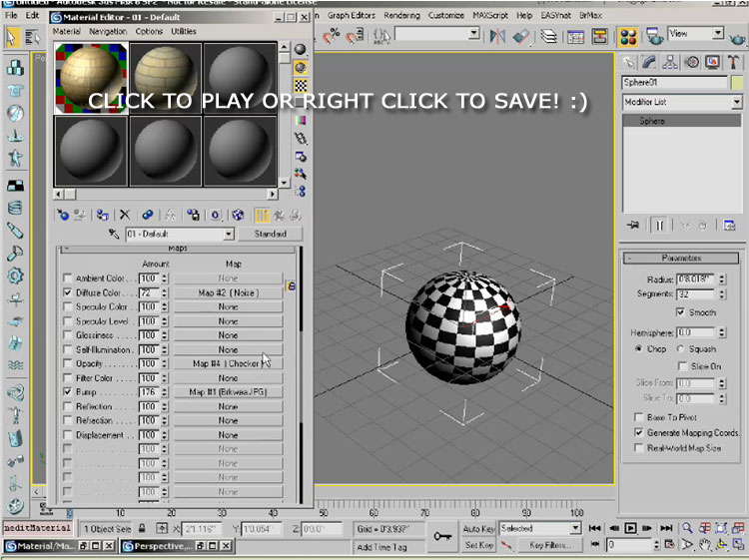Click the Reset Map/Mtl delete icon
Viewport: 749px width, 560px height.
coord(125,215)
